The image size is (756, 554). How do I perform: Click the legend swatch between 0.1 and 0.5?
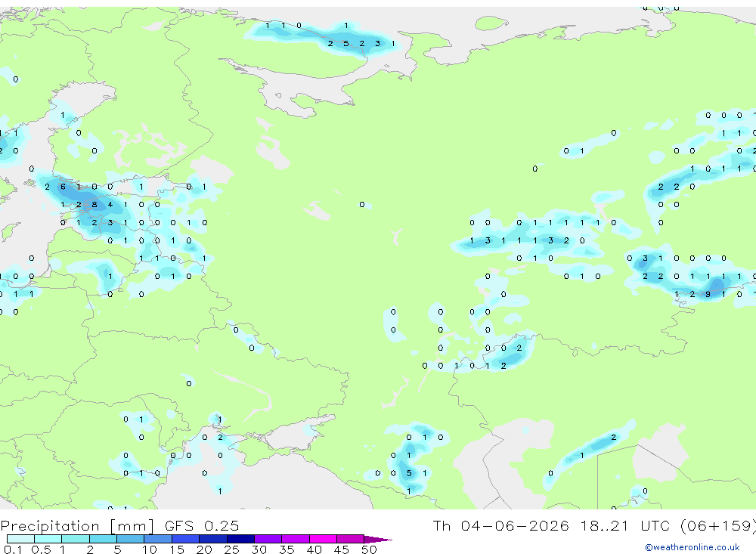20,539
